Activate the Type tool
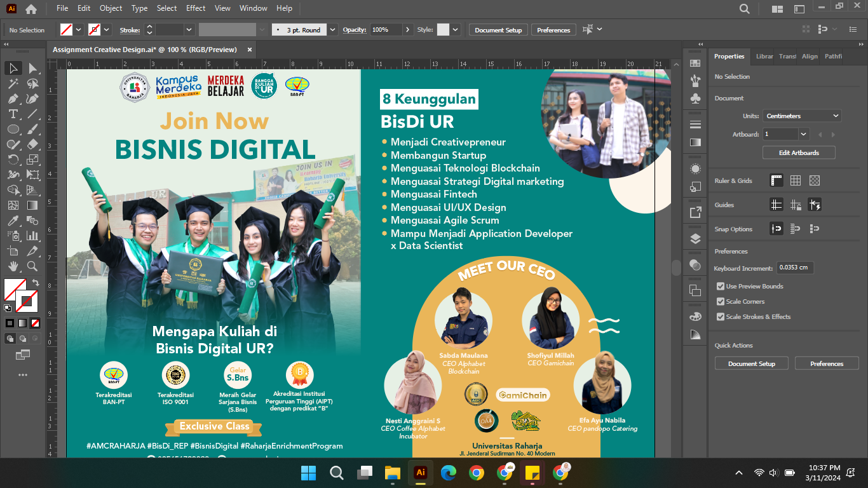The height and width of the screenshot is (488, 868). click(x=13, y=114)
